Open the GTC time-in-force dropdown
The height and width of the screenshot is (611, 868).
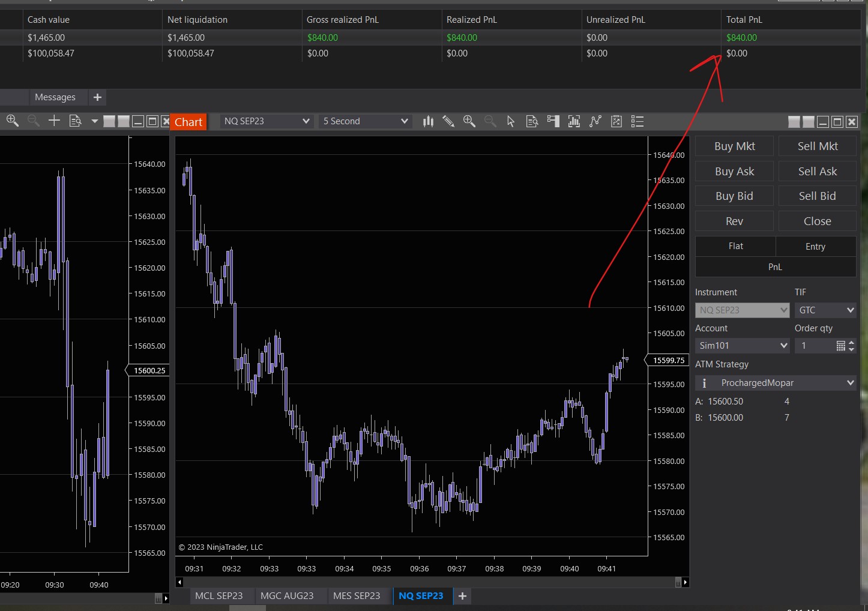(825, 310)
